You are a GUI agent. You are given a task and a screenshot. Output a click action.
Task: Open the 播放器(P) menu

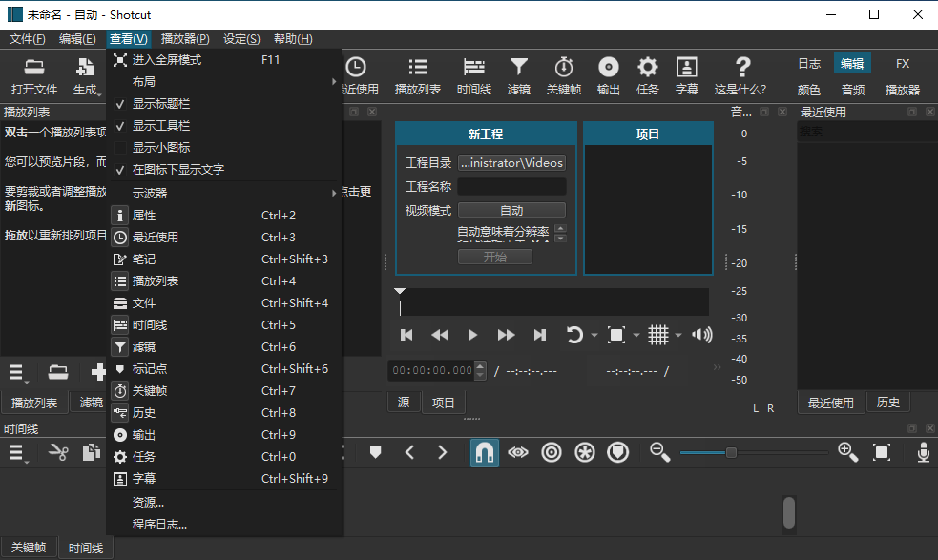pyautogui.click(x=185, y=39)
